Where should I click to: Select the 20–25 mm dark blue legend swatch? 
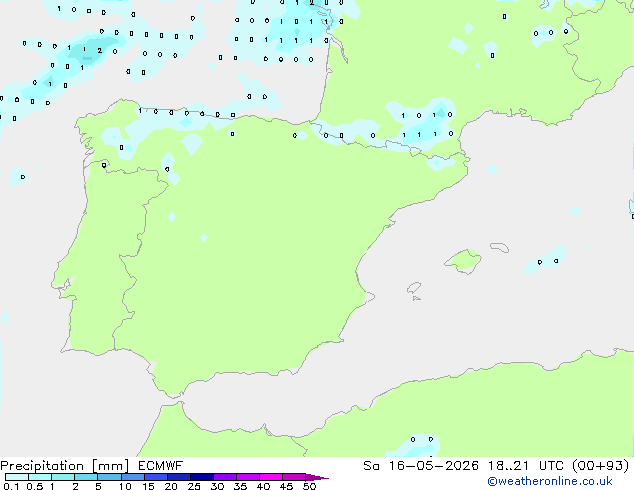click(x=179, y=477)
